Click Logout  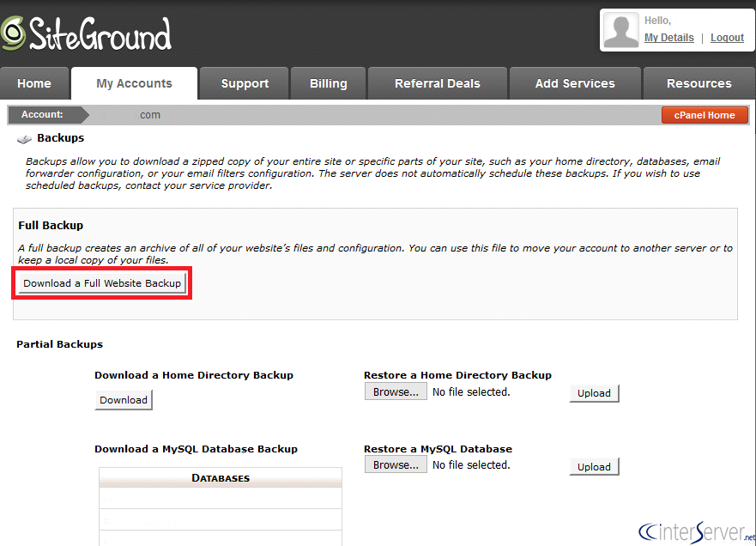pos(727,37)
